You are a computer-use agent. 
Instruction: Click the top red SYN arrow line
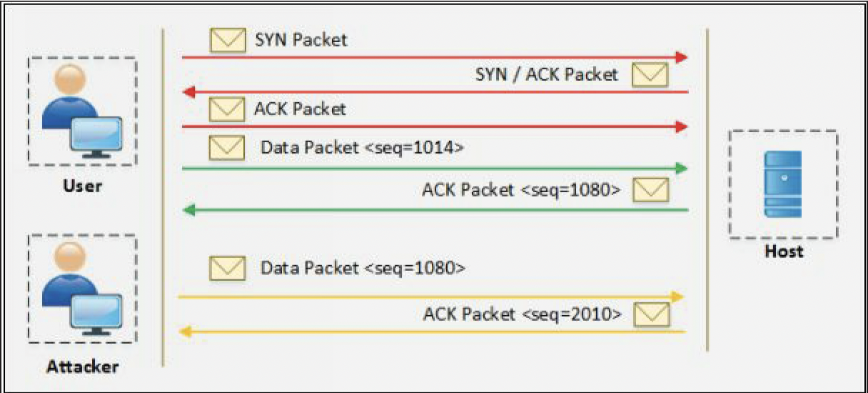click(x=428, y=56)
